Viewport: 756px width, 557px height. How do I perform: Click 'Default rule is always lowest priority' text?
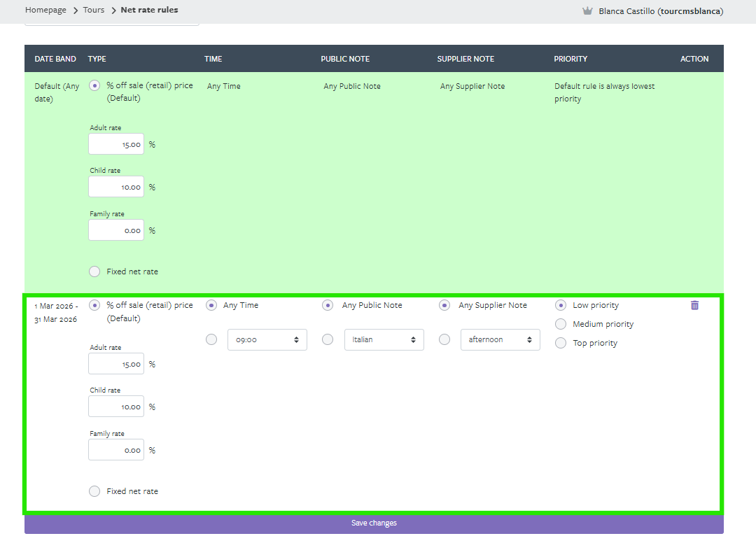click(x=605, y=92)
